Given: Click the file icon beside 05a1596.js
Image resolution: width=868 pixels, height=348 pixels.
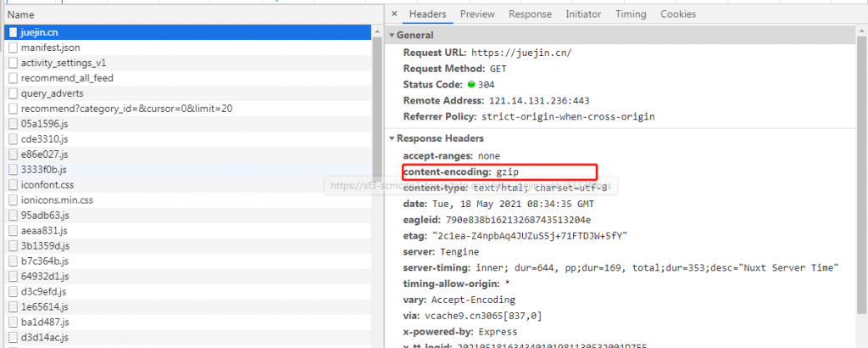Looking at the screenshot, I should click(x=14, y=124).
